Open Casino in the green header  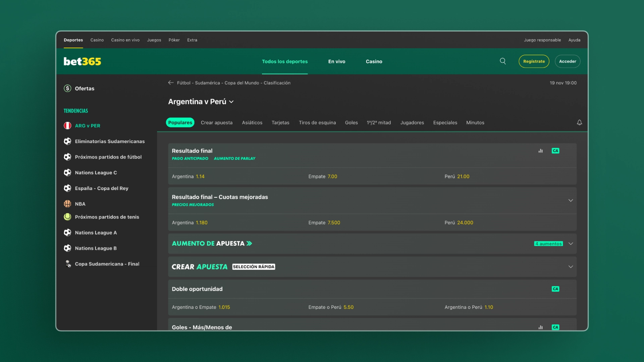tap(374, 61)
